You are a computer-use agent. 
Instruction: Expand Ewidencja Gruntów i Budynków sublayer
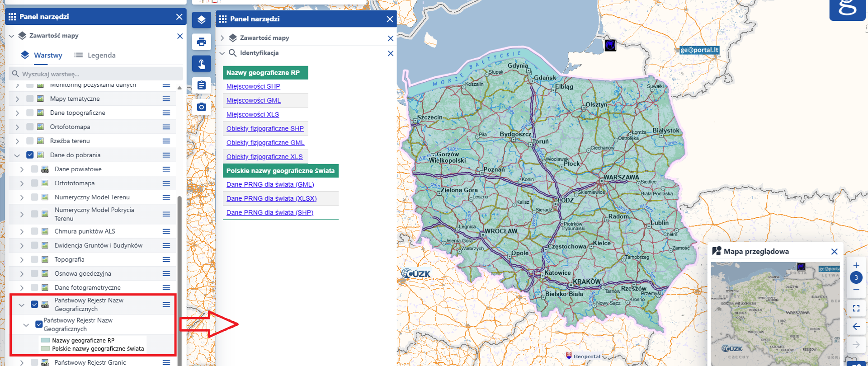(x=22, y=246)
